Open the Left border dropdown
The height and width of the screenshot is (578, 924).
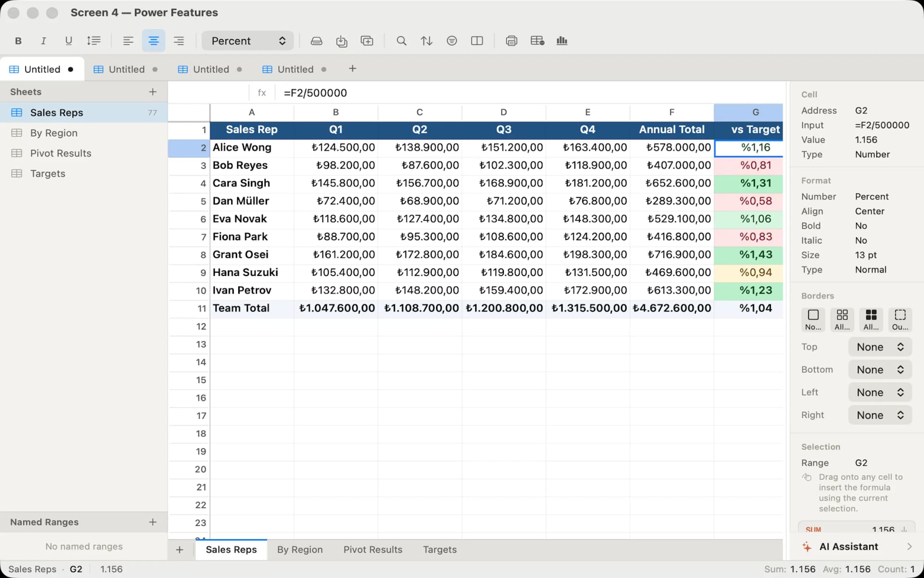[880, 392]
